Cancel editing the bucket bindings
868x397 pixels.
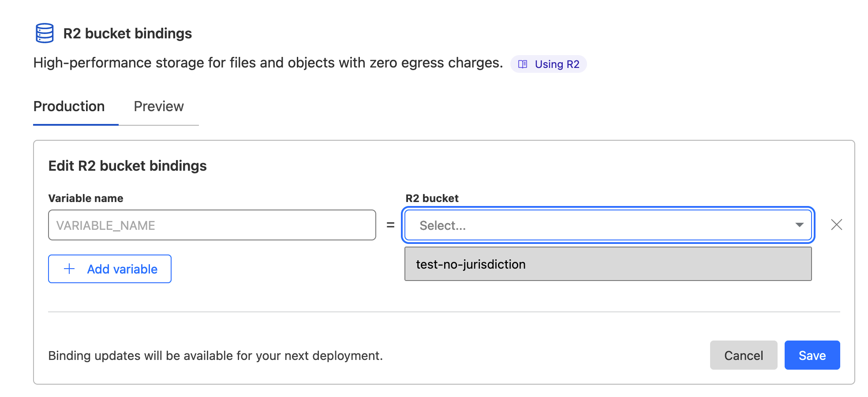(743, 356)
